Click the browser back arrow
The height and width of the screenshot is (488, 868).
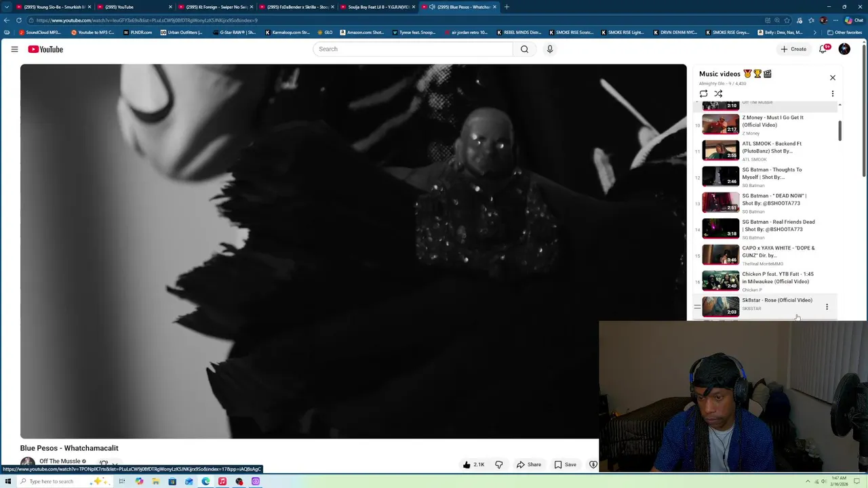7,20
